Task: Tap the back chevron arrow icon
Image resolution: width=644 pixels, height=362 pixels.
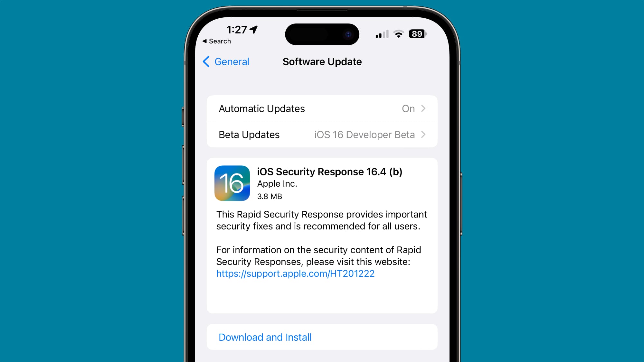Action: click(x=205, y=61)
